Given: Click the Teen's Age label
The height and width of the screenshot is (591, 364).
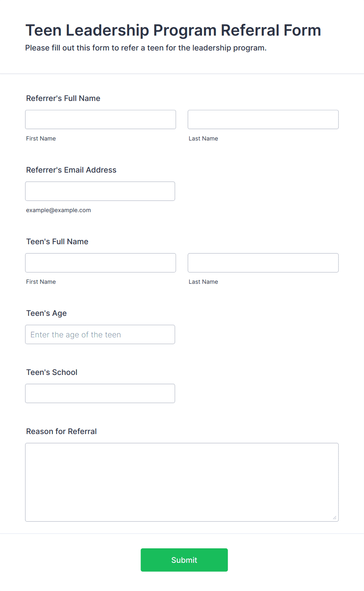Looking at the screenshot, I should tap(47, 313).
